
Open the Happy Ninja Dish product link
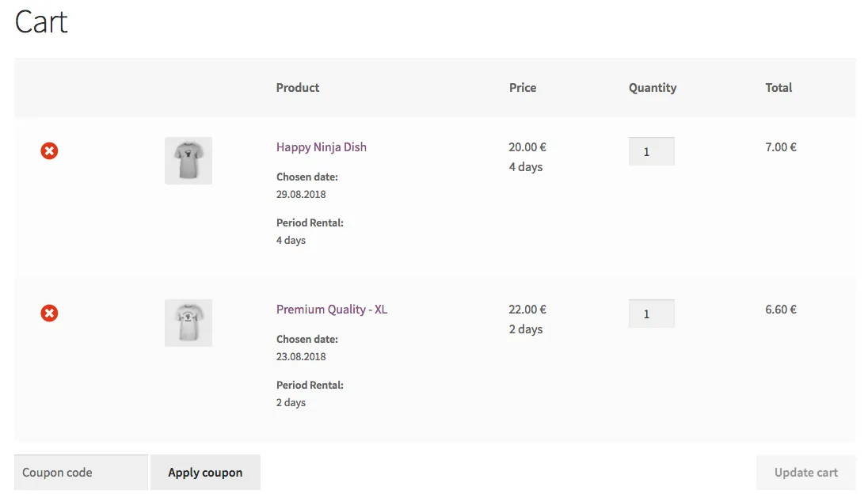(321, 147)
